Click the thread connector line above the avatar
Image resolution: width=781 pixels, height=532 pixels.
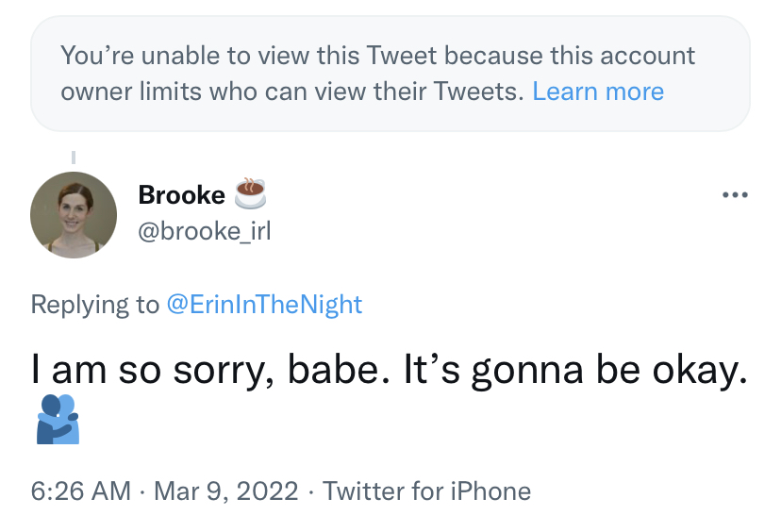(x=74, y=158)
